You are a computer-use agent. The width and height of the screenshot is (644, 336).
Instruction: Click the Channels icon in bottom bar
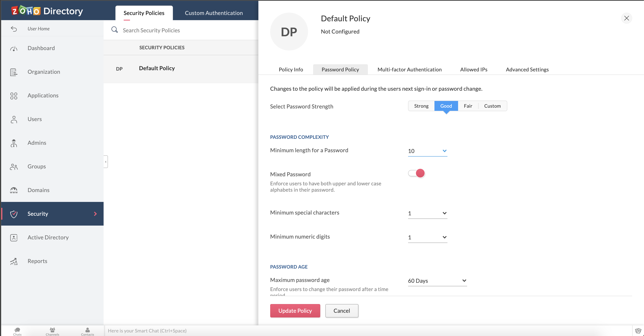point(52,330)
